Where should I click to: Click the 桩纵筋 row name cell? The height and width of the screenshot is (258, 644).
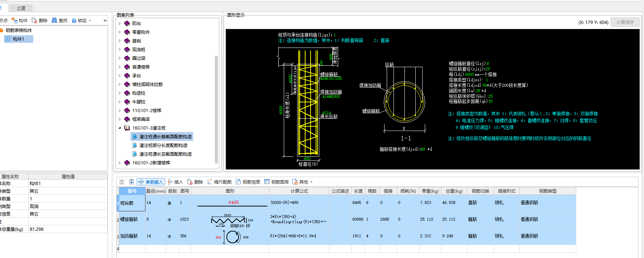pos(132,203)
